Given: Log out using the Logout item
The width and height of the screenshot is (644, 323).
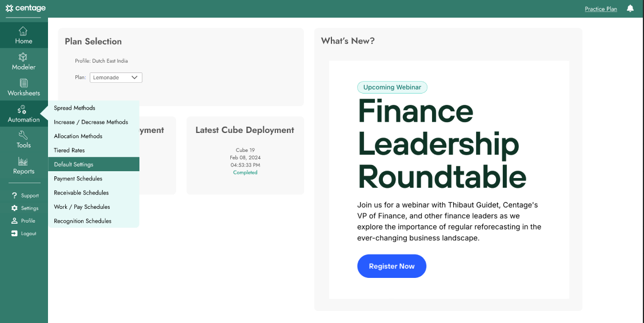Looking at the screenshot, I should click(23, 233).
